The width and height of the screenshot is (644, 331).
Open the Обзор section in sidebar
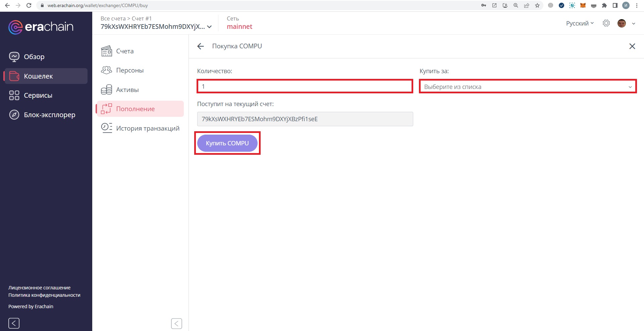pos(34,57)
